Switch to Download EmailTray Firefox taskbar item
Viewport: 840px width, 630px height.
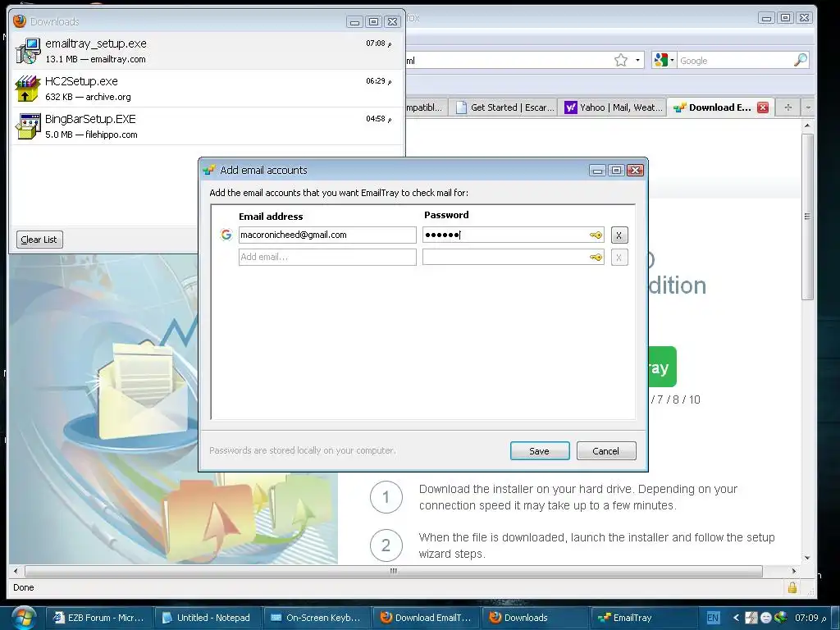click(x=426, y=618)
